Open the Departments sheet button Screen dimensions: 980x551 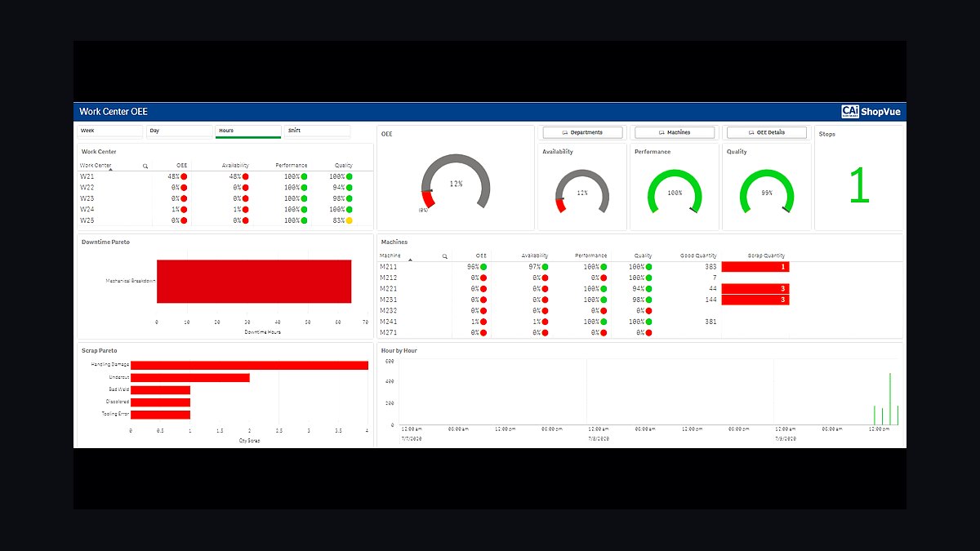[582, 132]
